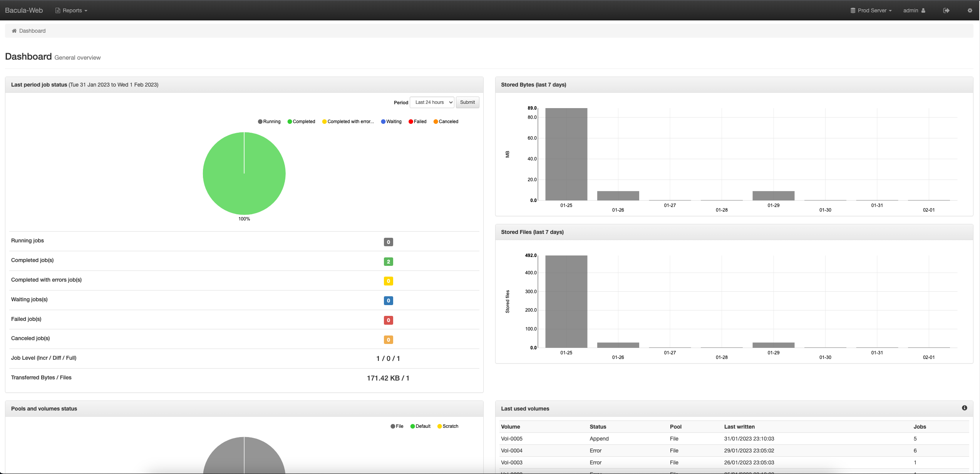Click the Completed jobs count badge
The height and width of the screenshot is (474, 980).
click(389, 262)
